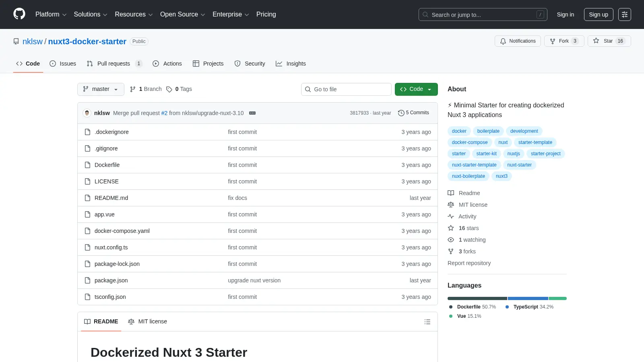Click the commits history clock icon
The image size is (644, 362).
click(x=401, y=113)
